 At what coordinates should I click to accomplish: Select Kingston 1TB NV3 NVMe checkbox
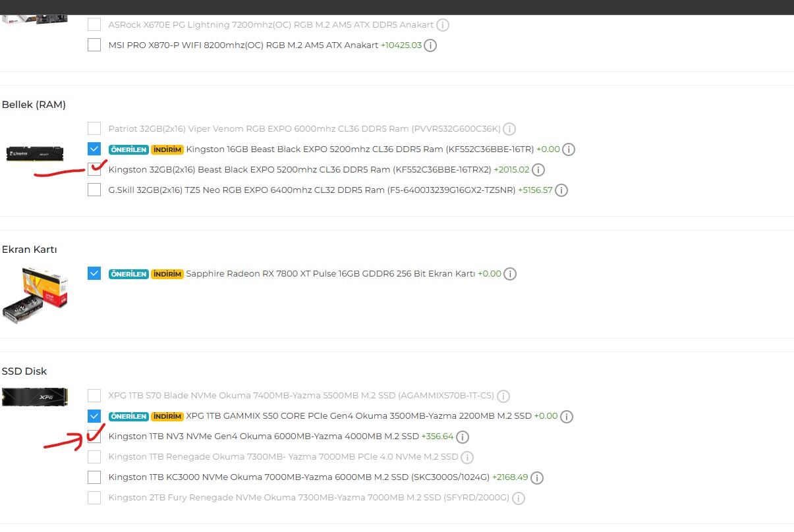tap(94, 437)
